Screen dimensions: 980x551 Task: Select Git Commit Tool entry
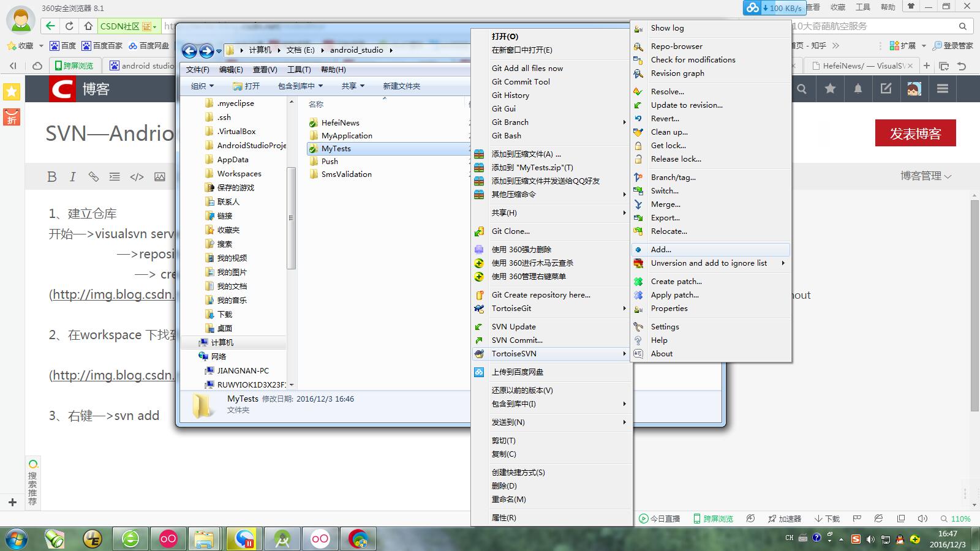551,82
